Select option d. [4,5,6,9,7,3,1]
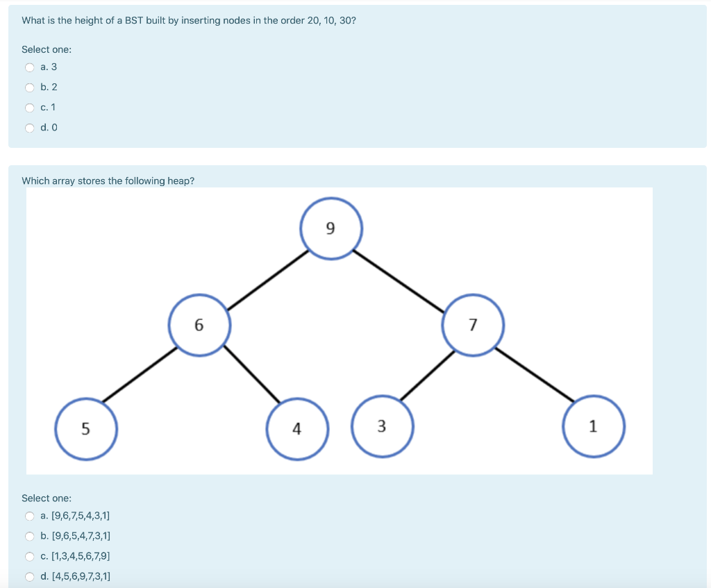This screenshot has width=711, height=588. tap(30, 576)
